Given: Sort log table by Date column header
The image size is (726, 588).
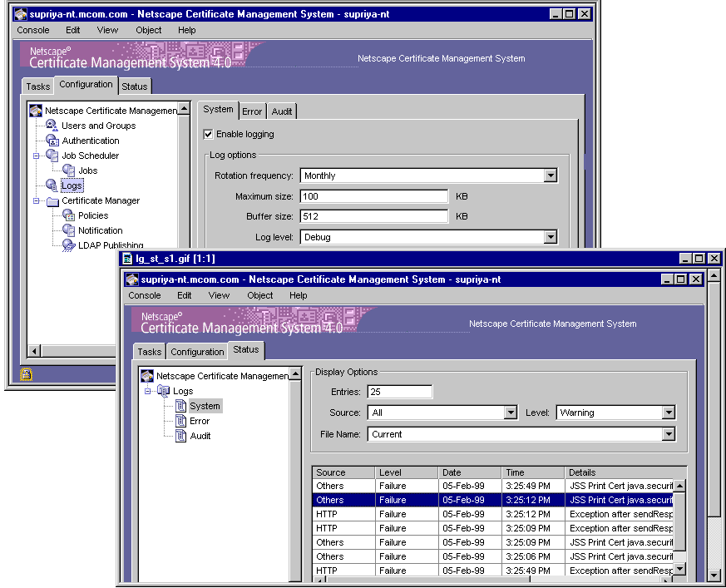Looking at the screenshot, I should click(470, 472).
